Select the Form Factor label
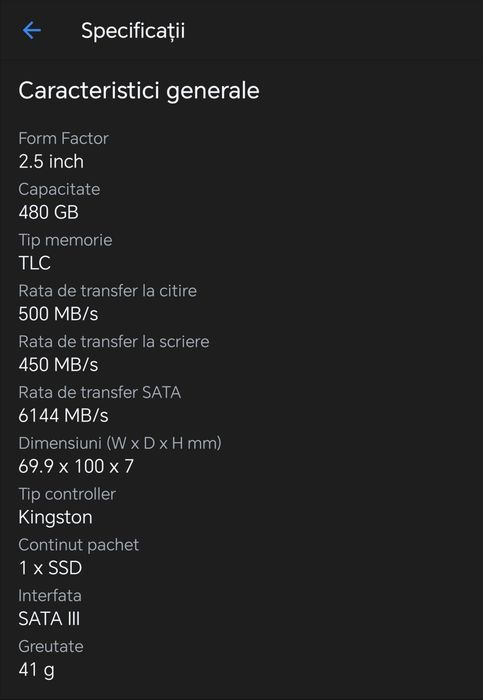This screenshot has height=700, width=483. pyautogui.click(x=63, y=138)
